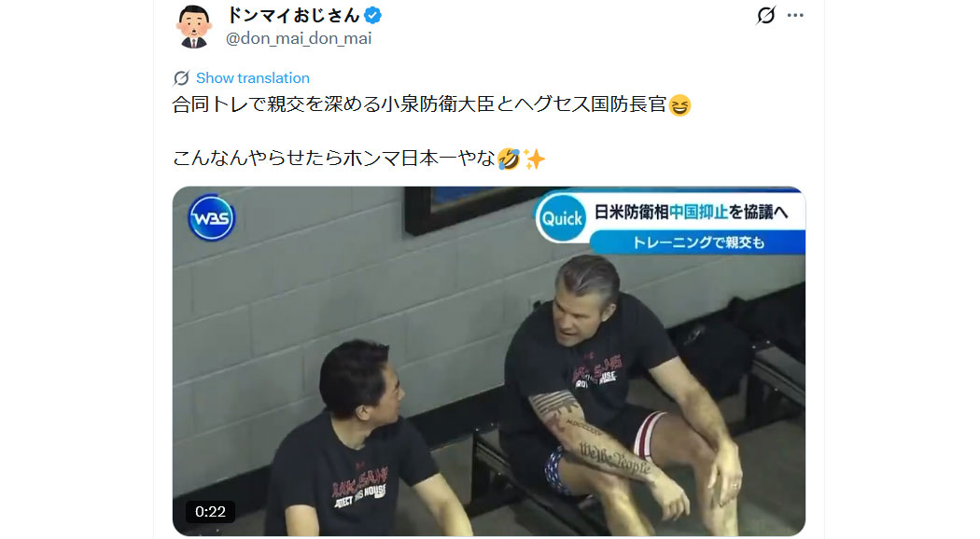This screenshot has width=980, height=539.
Task: Click the Show translation link
Action: [x=253, y=78]
